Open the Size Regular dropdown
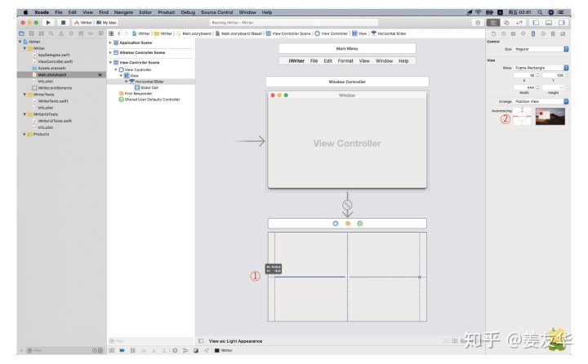Viewport: 588px width, 364px height. 541,49
